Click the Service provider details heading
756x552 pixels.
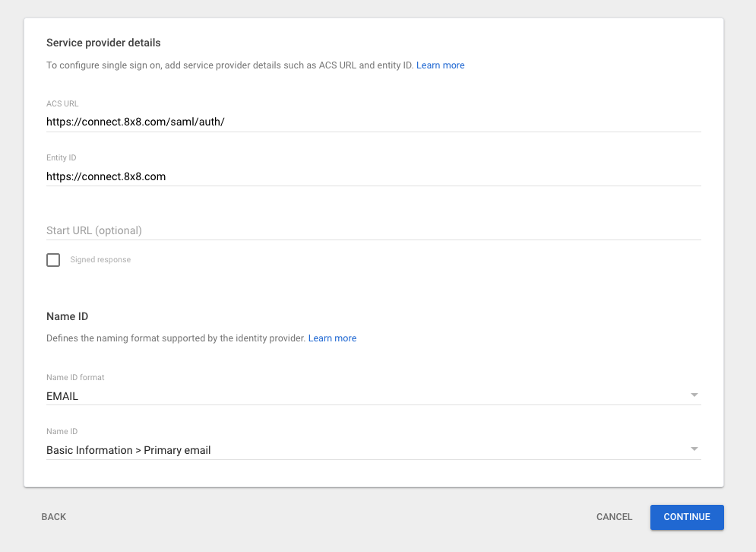(x=103, y=43)
